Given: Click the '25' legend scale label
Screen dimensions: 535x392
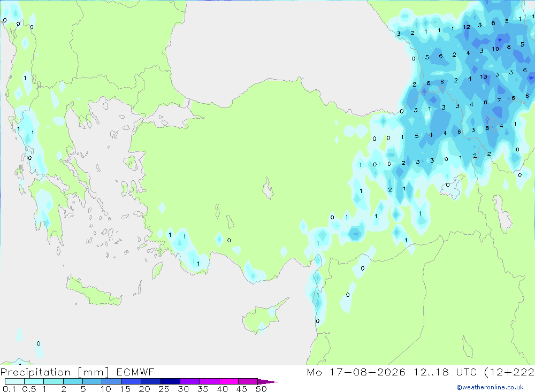Looking at the screenshot, I should pyautogui.click(x=164, y=389).
